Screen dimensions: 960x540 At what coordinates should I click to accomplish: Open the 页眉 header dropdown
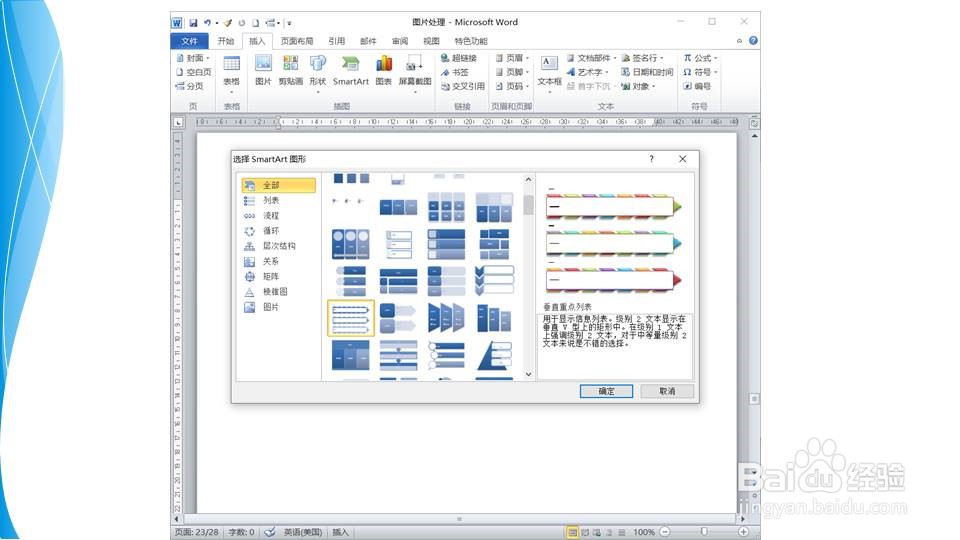[512, 58]
